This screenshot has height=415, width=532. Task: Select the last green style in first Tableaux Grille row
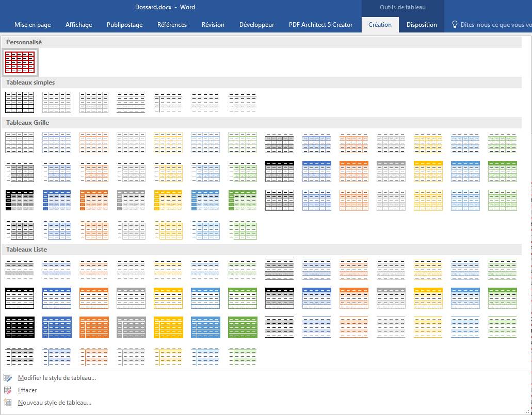pyautogui.click(x=502, y=142)
